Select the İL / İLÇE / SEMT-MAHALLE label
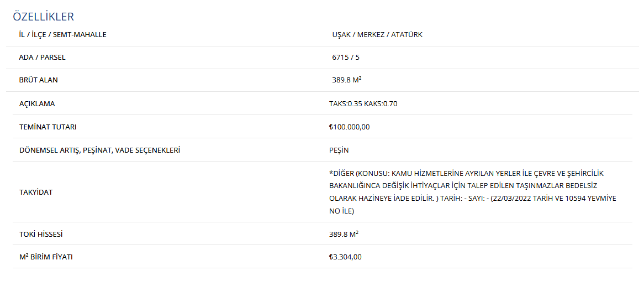This screenshot has width=644, height=281. pos(63,35)
